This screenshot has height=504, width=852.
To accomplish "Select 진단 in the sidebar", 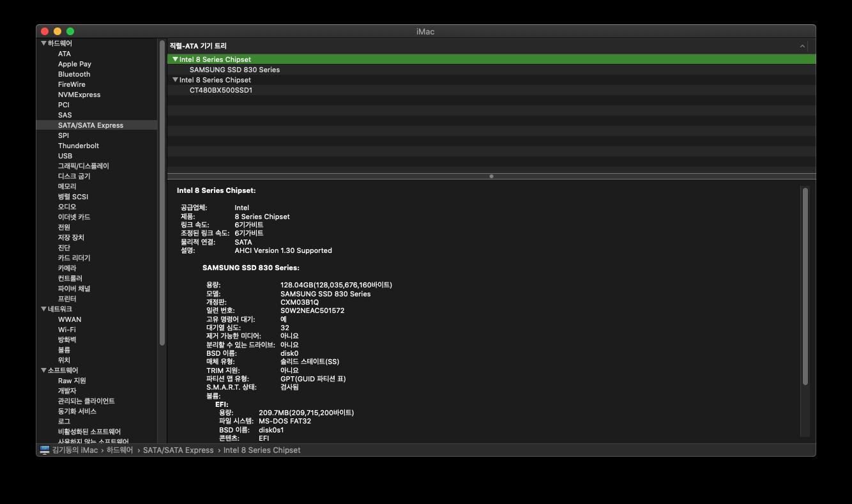I will pyautogui.click(x=64, y=248).
